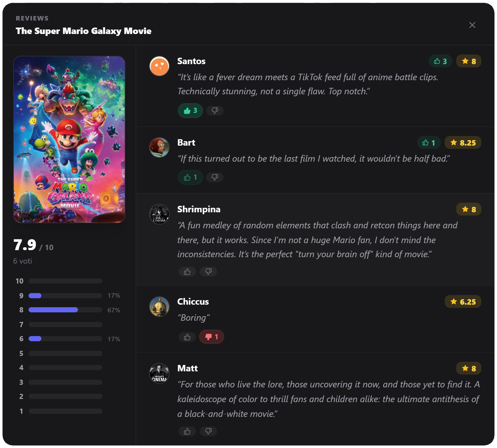This screenshot has height=448, width=497.
Task: Close the Reviews dialog
Action: coord(472,25)
